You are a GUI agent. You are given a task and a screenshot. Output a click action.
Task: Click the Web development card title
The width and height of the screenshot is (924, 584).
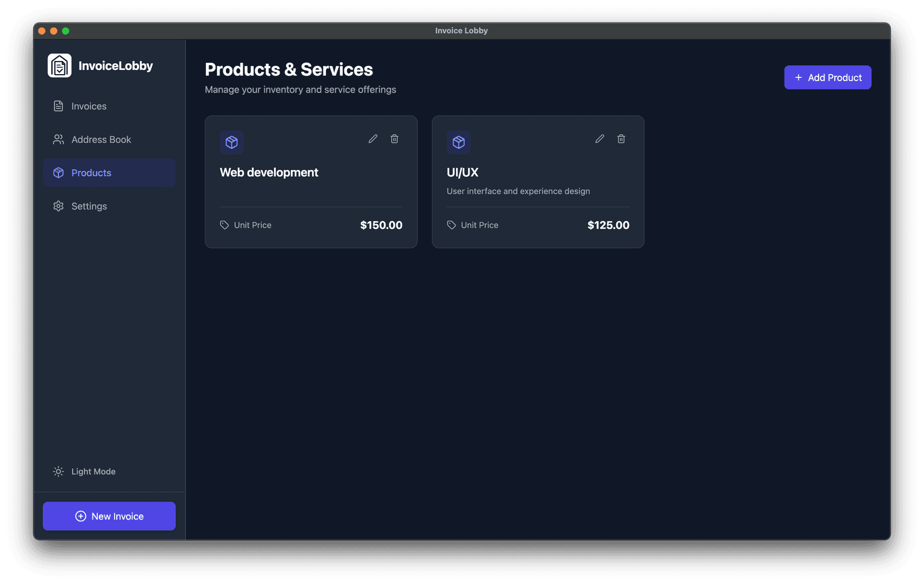[269, 172]
